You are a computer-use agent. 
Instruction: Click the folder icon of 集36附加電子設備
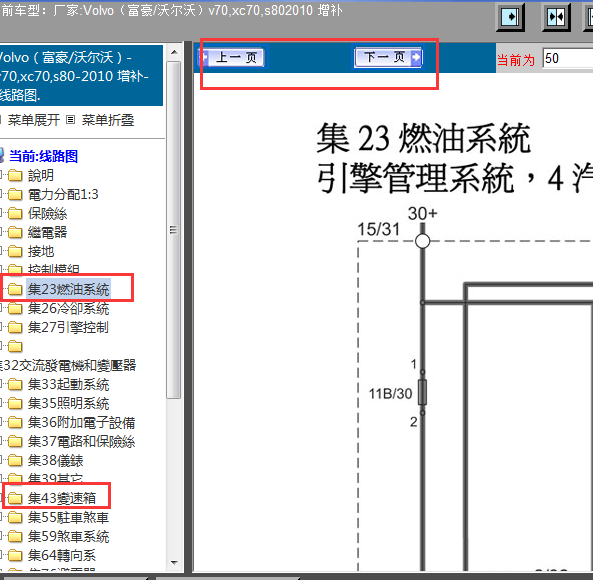click(15, 422)
